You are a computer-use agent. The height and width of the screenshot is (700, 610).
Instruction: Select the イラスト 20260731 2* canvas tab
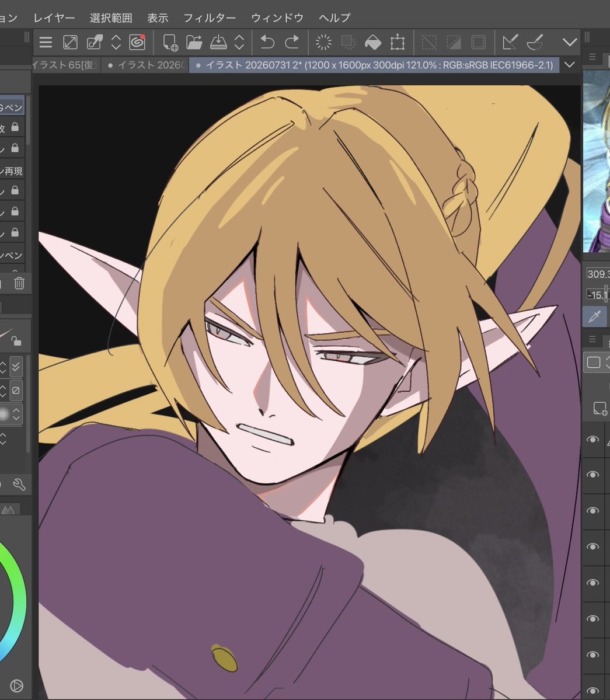[x=374, y=65]
